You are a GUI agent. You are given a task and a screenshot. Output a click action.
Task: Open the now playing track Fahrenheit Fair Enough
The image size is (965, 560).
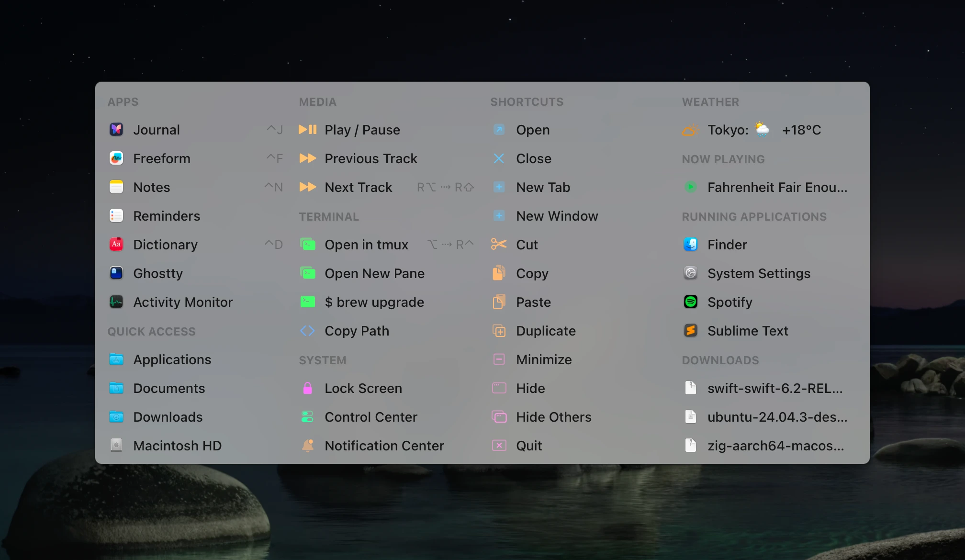(x=777, y=187)
